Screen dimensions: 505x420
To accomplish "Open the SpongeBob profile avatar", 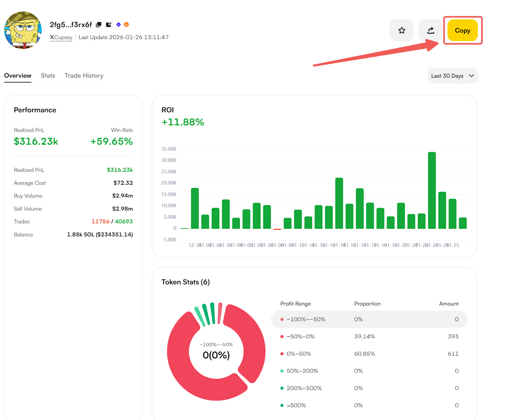I will pyautogui.click(x=23, y=30).
